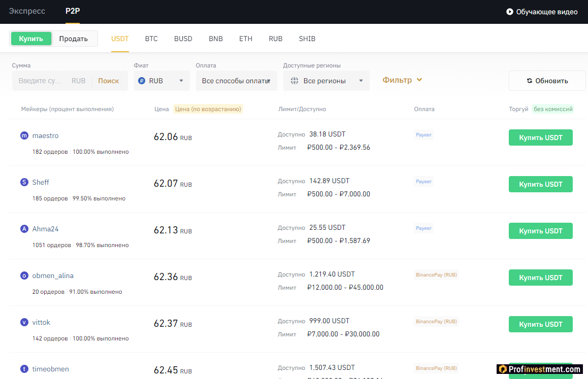The image size is (588, 379).
Task: Open Ahma24's maker profile link
Action: tap(45, 229)
